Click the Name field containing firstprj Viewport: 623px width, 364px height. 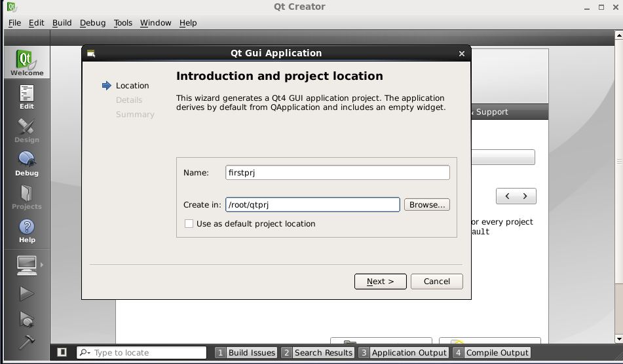point(338,173)
